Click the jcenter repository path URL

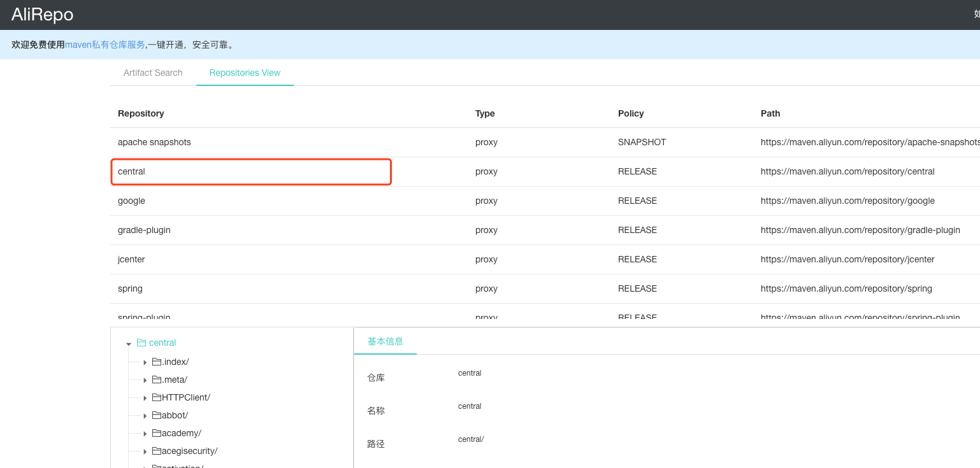click(x=847, y=259)
